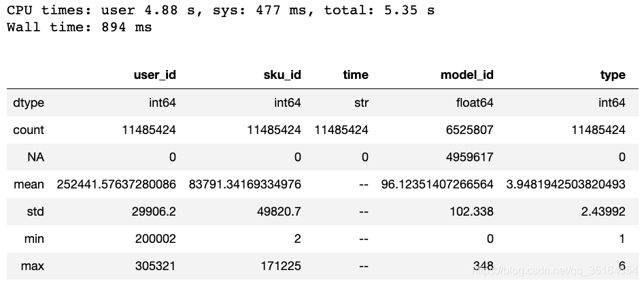Click the sku_id column header
This screenshot has width=644, height=283.
click(282, 75)
